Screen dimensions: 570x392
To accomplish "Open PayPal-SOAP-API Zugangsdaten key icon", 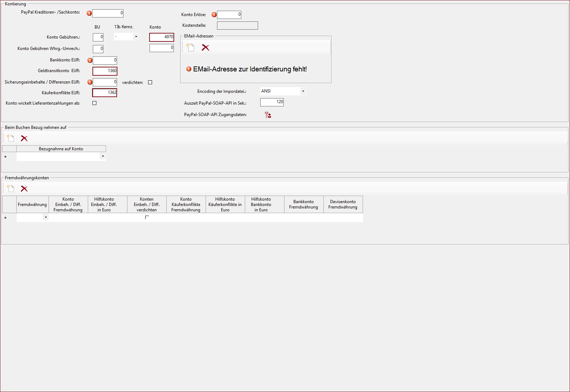I will (268, 115).
